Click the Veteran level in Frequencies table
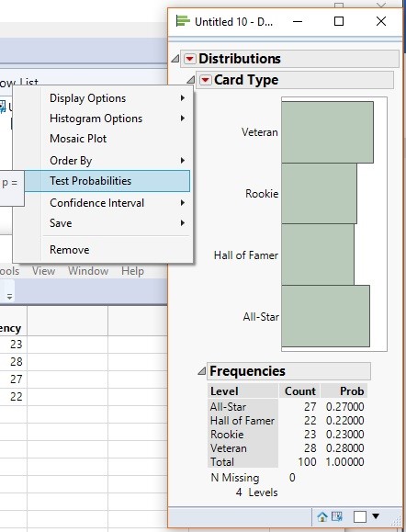The height and width of the screenshot is (532, 406). (x=229, y=448)
